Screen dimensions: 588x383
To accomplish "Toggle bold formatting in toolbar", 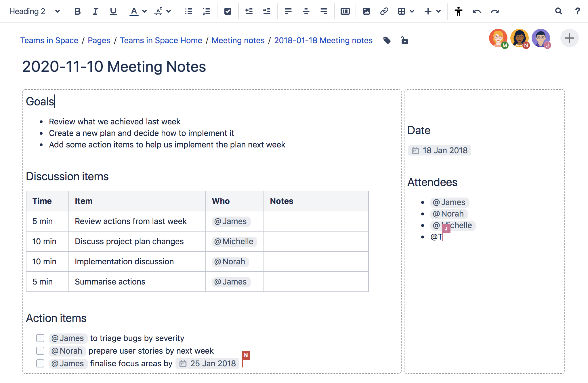I will pos(77,11).
